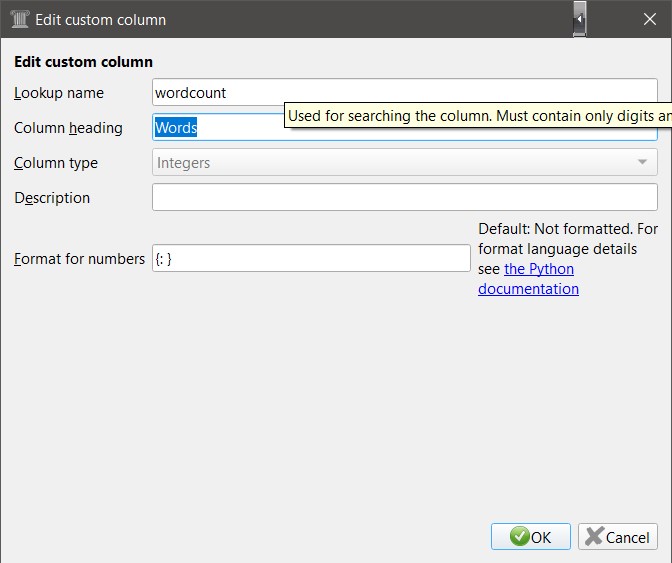Click the Format for numbers label
Viewport: 672px width, 563px height.
79,259
